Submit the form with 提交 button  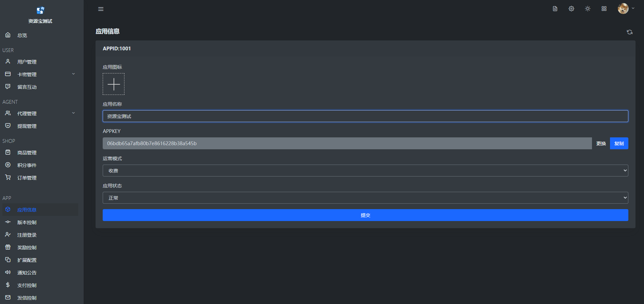[x=365, y=215]
